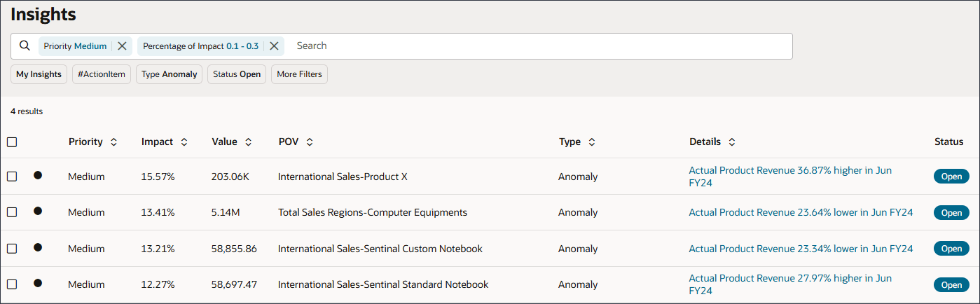Expand More Filters options
Screen dimensions: 980x304
[x=299, y=74]
